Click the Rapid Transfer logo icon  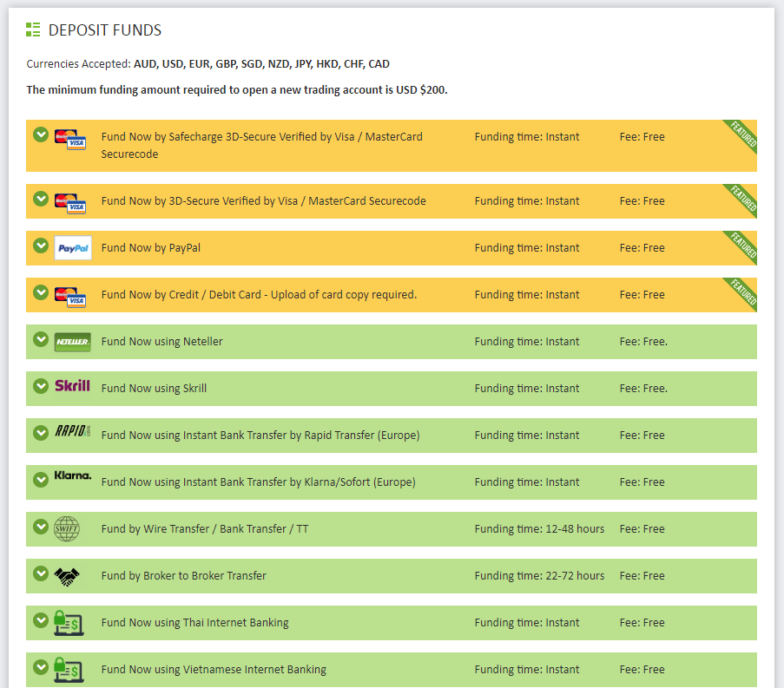point(72,431)
